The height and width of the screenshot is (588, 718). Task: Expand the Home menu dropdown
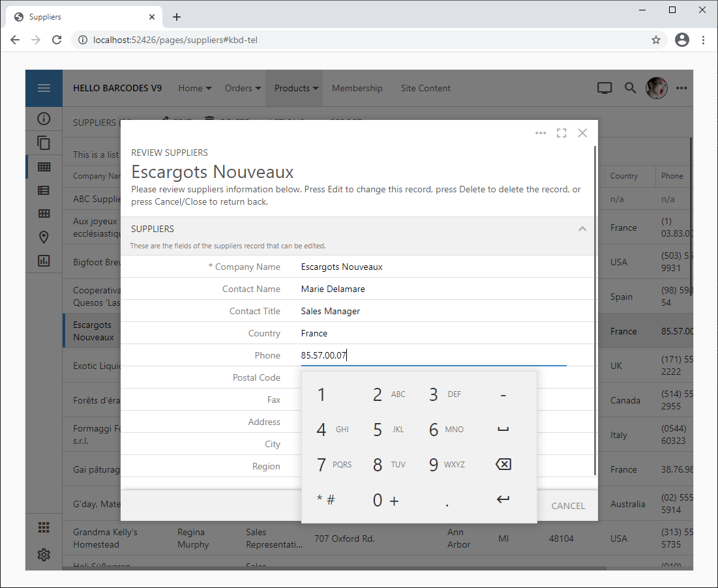(194, 88)
